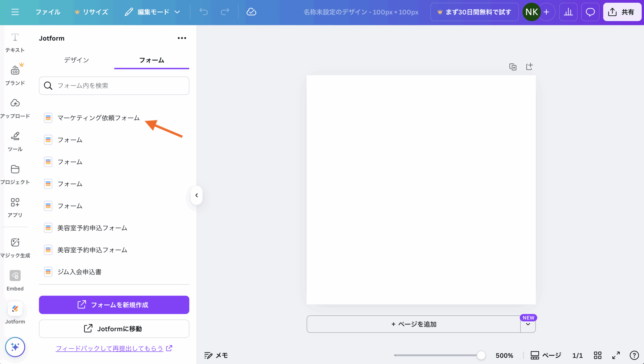Open the アップロード sidebar panel
This screenshot has width=644, height=364.
point(15,108)
